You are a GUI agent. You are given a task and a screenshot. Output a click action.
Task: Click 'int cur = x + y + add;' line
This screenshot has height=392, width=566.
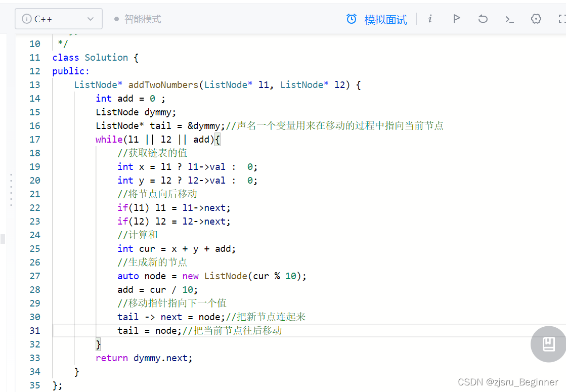click(x=177, y=249)
